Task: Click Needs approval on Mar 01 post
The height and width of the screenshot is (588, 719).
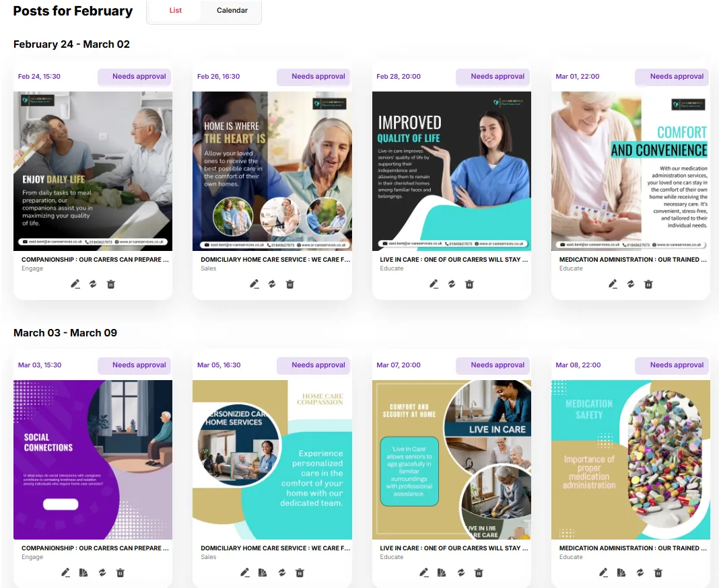Action: coord(672,77)
